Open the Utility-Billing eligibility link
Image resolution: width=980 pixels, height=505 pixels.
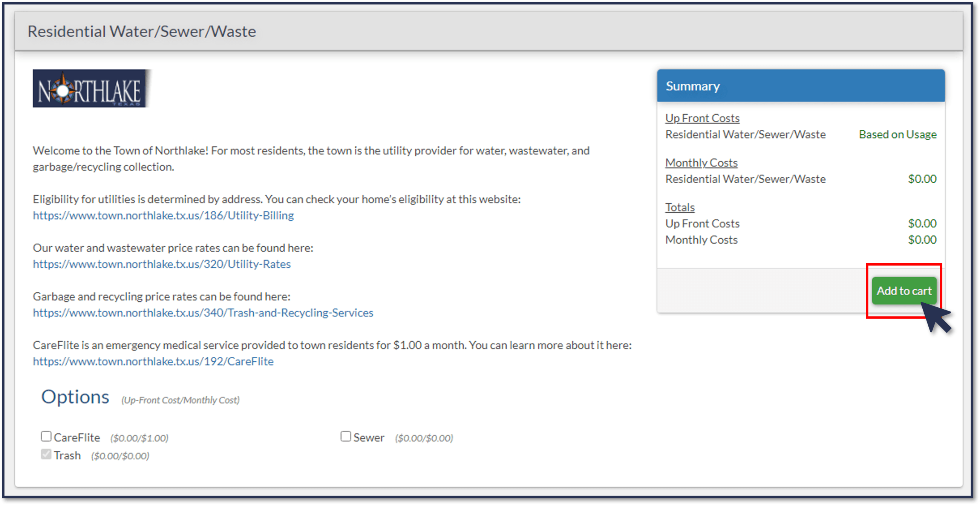click(163, 215)
